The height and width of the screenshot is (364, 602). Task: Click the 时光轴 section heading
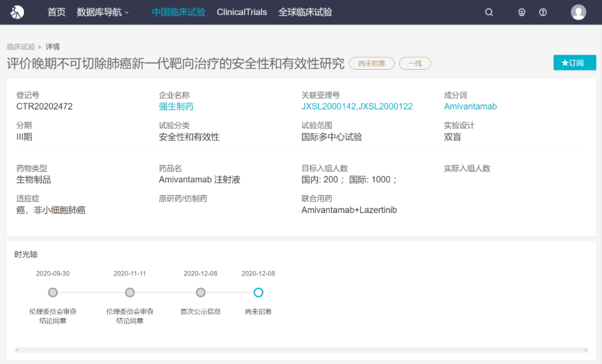26,254
